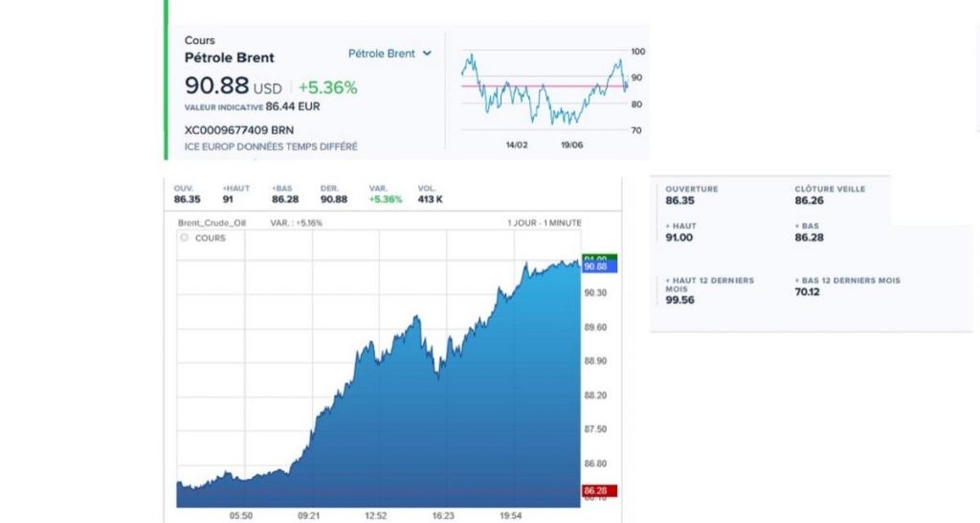Click the VOL. 413 K statistic

[x=430, y=194]
